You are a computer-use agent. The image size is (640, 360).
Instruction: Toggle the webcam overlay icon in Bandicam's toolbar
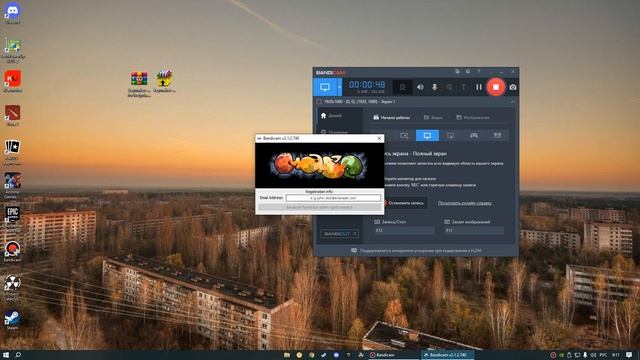402,87
